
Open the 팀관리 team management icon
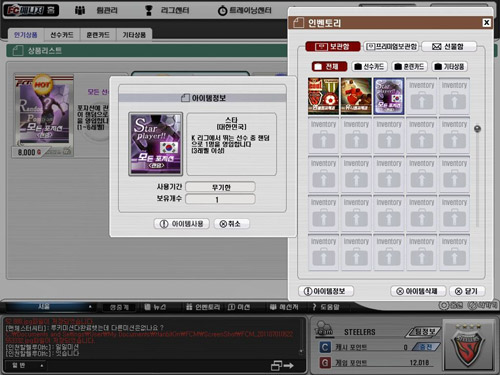tap(80, 11)
